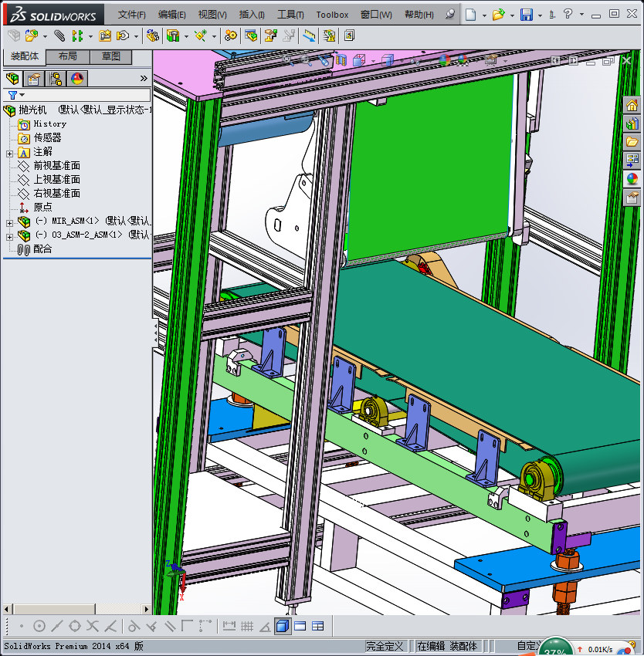
Task: Open the 编辑(E) menu
Action: click(x=171, y=15)
